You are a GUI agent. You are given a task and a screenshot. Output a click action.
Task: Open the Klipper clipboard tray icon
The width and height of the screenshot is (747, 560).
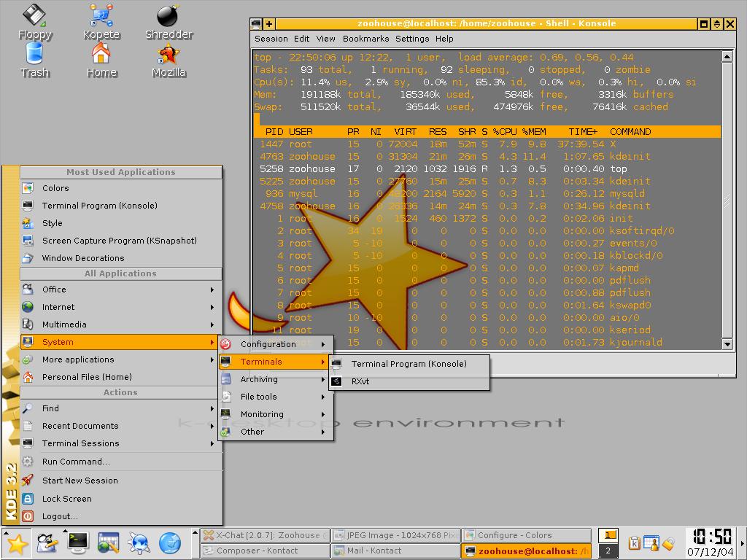click(634, 542)
